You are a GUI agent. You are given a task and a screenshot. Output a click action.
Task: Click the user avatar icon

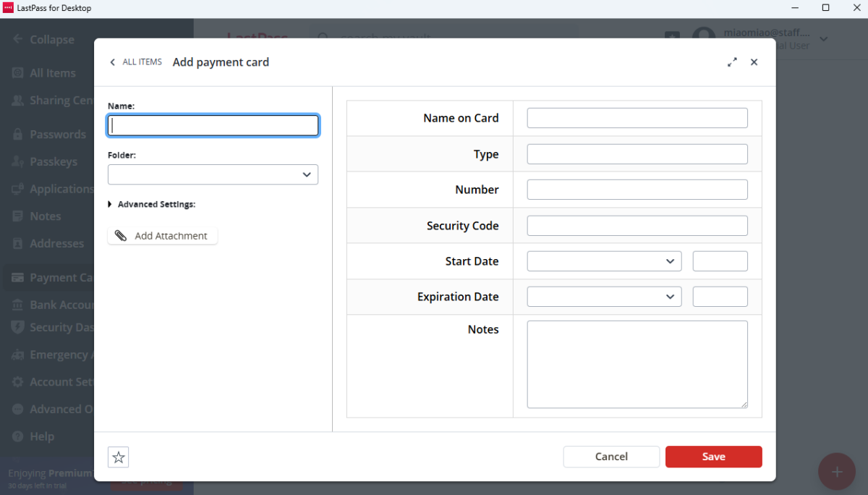pyautogui.click(x=703, y=38)
